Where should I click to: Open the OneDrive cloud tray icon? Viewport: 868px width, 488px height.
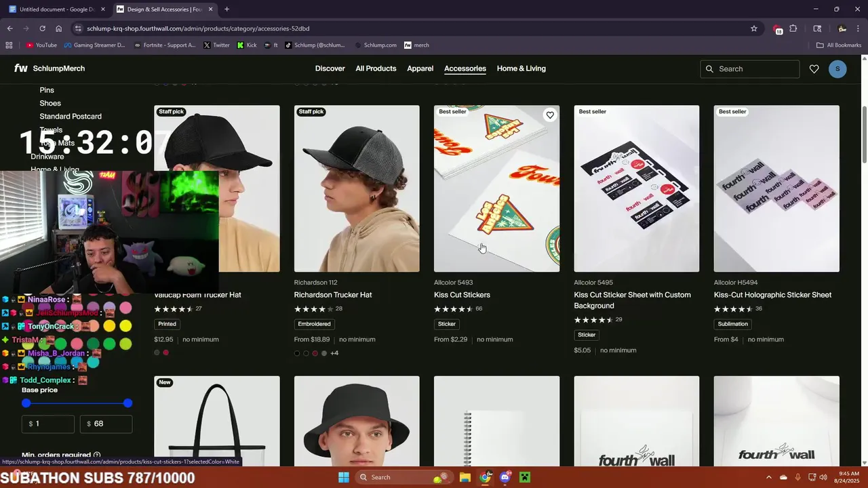click(783, 477)
